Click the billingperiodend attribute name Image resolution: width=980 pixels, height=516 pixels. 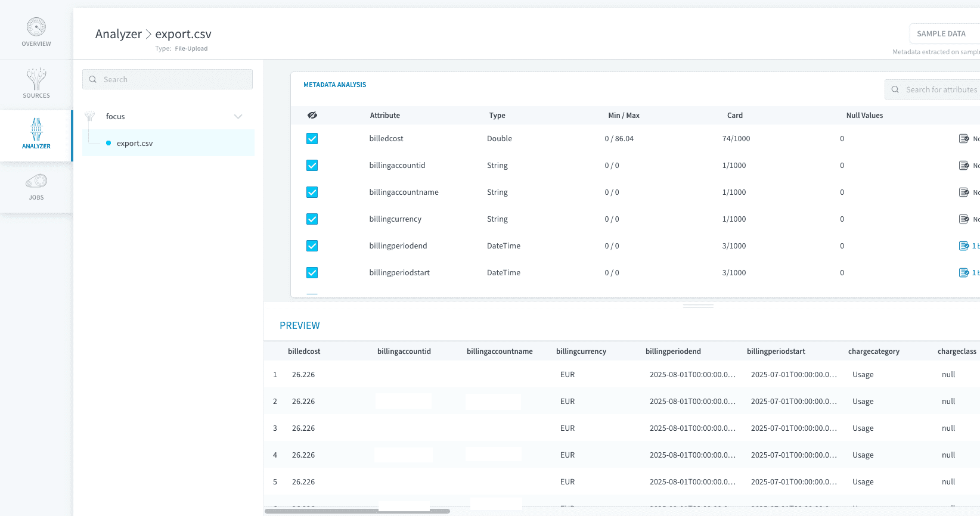click(398, 246)
